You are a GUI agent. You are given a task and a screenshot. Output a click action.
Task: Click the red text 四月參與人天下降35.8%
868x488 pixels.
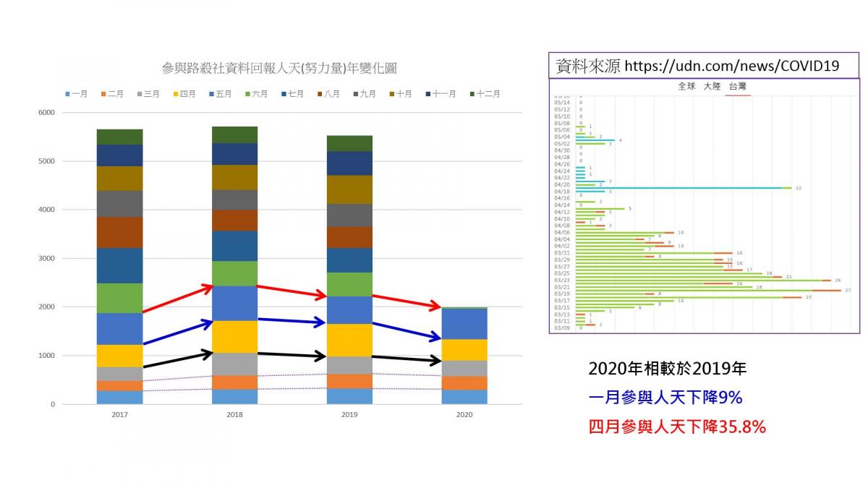(x=677, y=427)
